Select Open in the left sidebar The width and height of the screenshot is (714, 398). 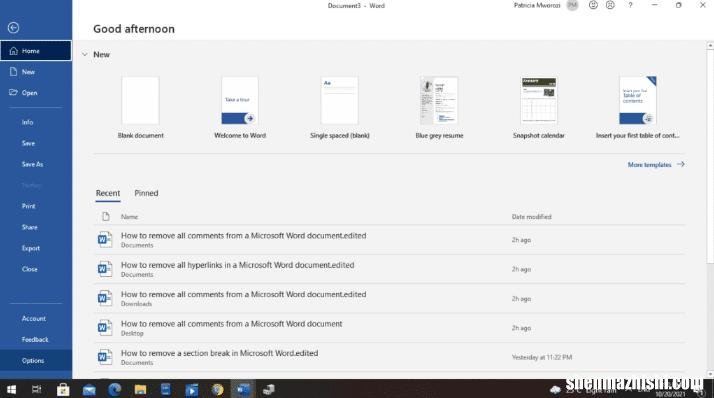click(36, 93)
